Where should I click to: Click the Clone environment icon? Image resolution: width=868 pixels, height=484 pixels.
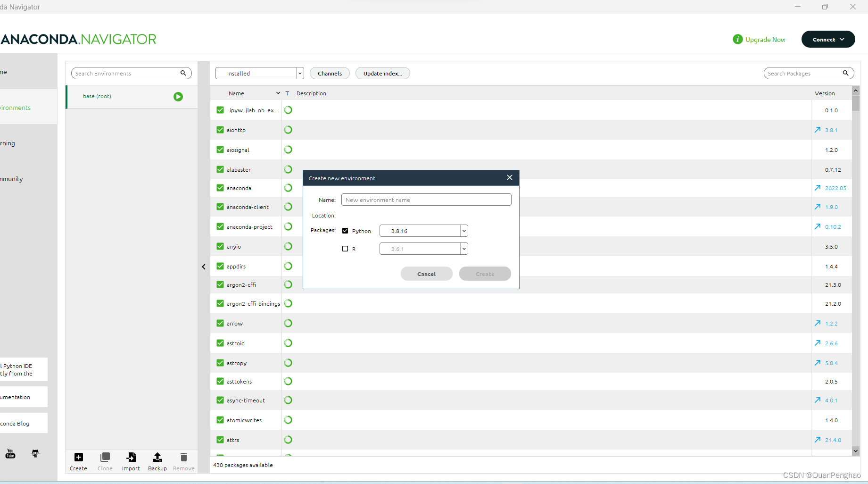(x=105, y=457)
